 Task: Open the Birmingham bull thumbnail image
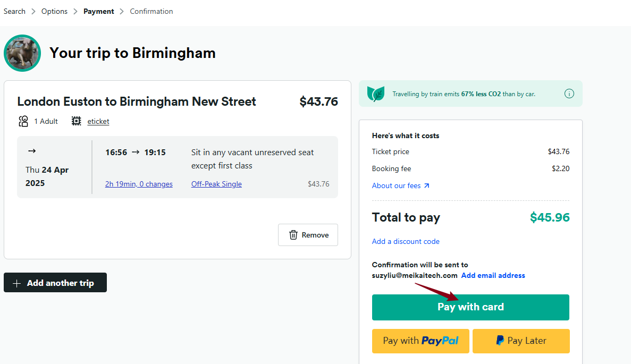(22, 53)
